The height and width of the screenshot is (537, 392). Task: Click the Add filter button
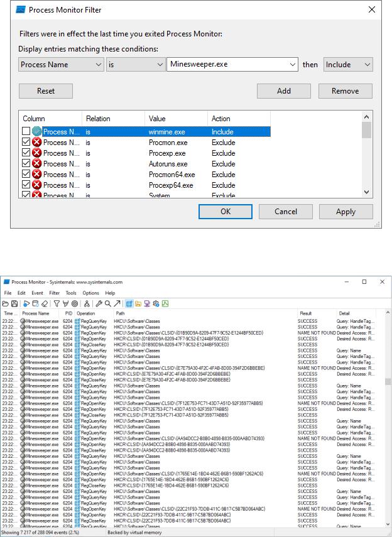(284, 91)
